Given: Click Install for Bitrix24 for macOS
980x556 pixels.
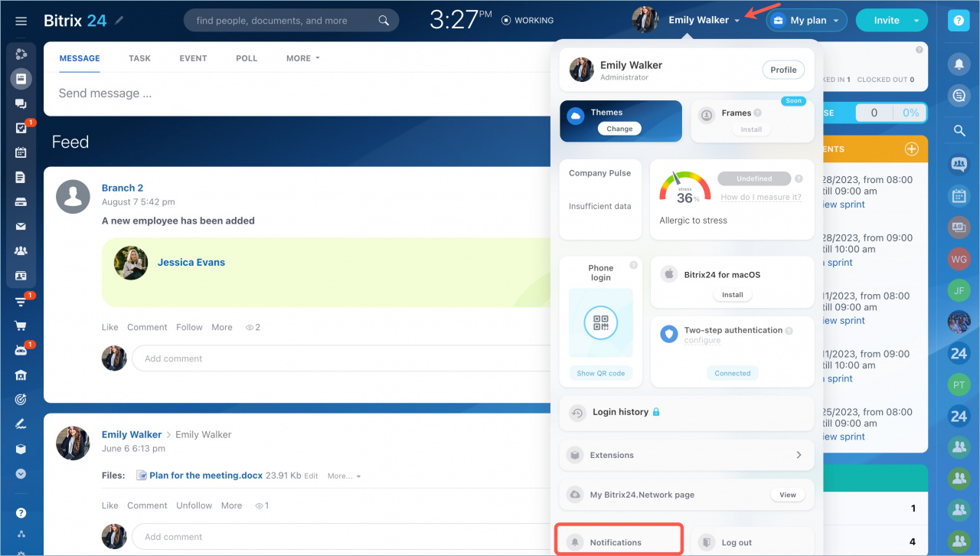Looking at the screenshot, I should click(x=733, y=294).
